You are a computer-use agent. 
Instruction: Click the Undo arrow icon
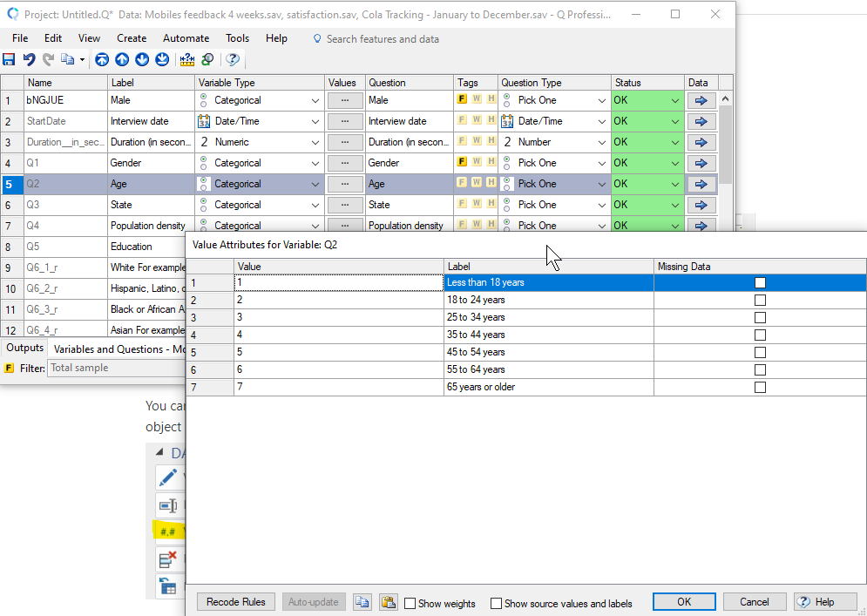pos(29,59)
